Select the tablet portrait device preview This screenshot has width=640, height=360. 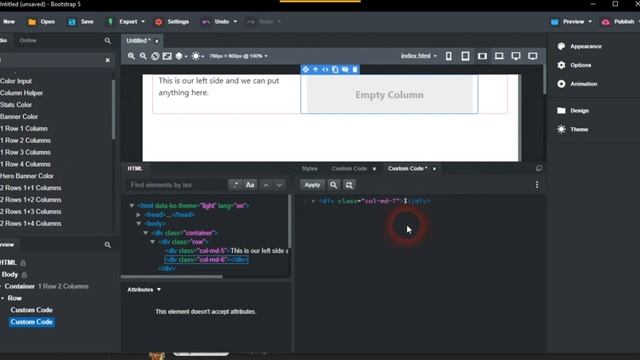[465, 56]
